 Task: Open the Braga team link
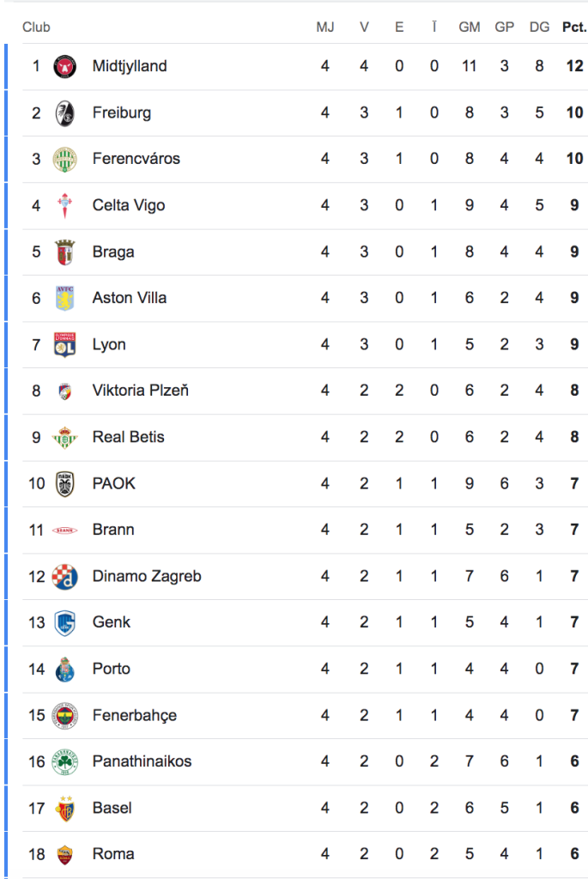(x=113, y=252)
